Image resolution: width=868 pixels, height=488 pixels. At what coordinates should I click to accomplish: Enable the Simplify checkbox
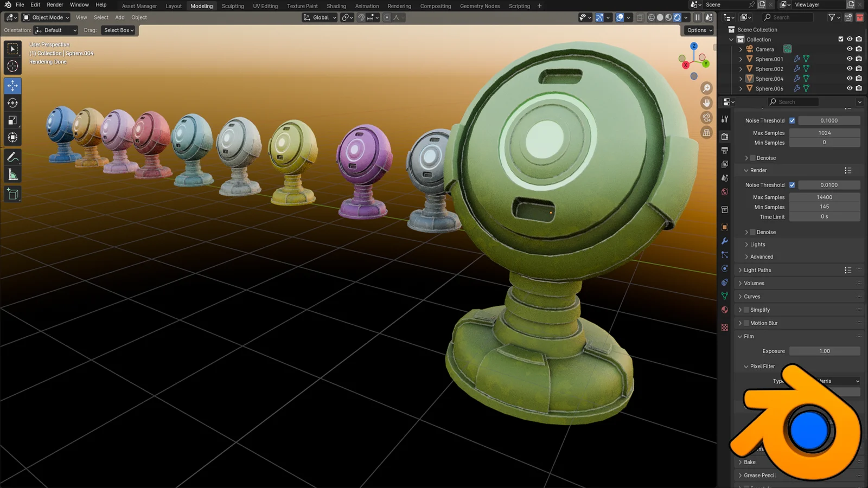click(746, 310)
